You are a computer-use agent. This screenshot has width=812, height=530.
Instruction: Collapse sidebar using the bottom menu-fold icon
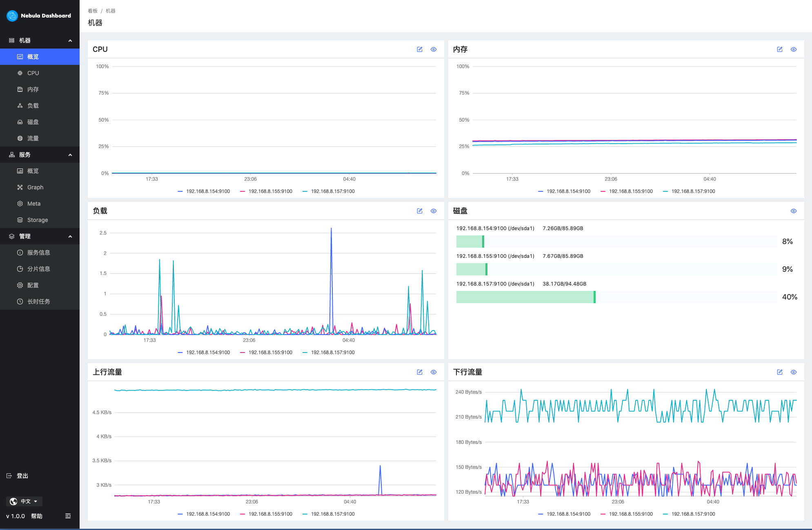[68, 516]
